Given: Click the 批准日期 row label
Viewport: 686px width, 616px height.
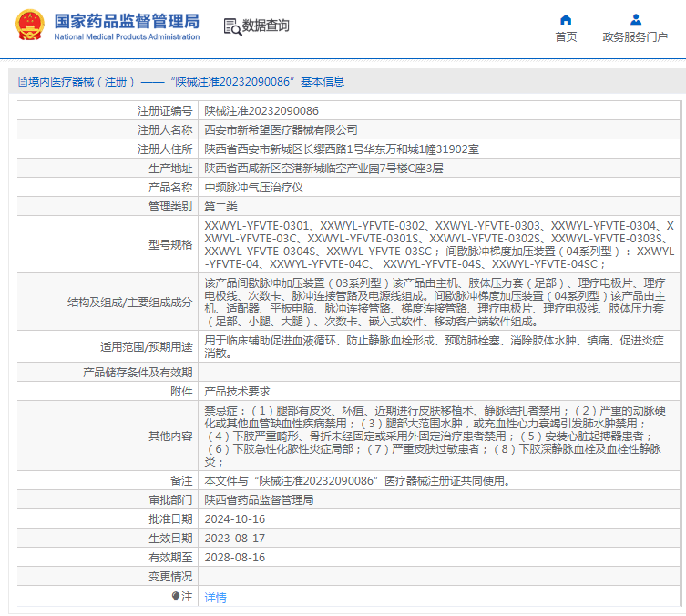Looking at the screenshot, I should pos(170,519).
